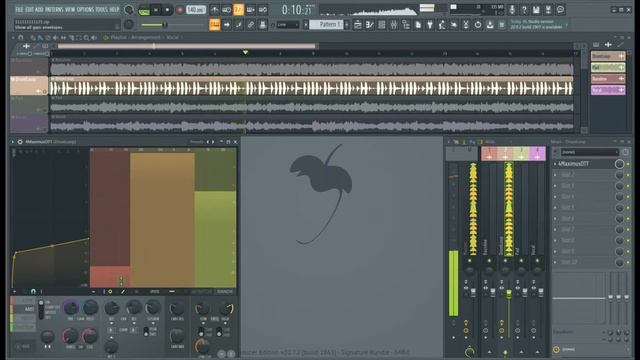Toggle the 4MaximusOTT slot enable LED

[628, 164]
